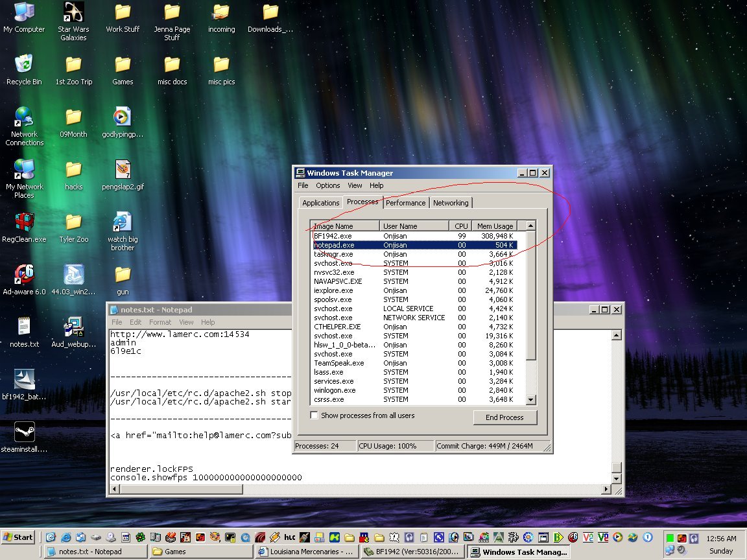Open the Jenna Page Stuff folder
Screen dimensions: 747x560
(x=172, y=12)
